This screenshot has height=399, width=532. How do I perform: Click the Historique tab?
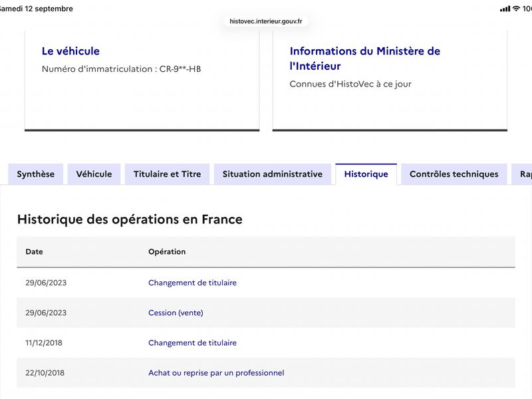[x=366, y=174]
